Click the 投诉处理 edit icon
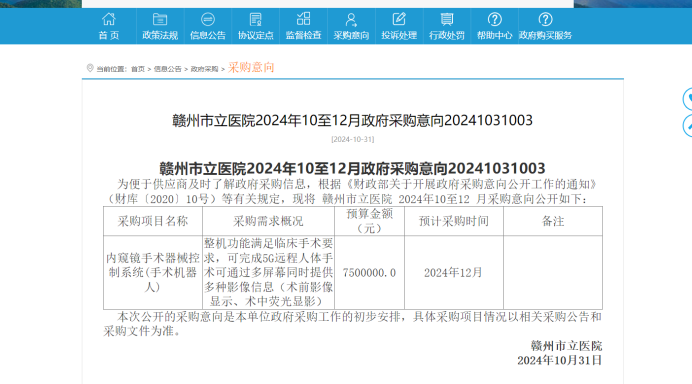The image size is (692, 384). (x=399, y=19)
